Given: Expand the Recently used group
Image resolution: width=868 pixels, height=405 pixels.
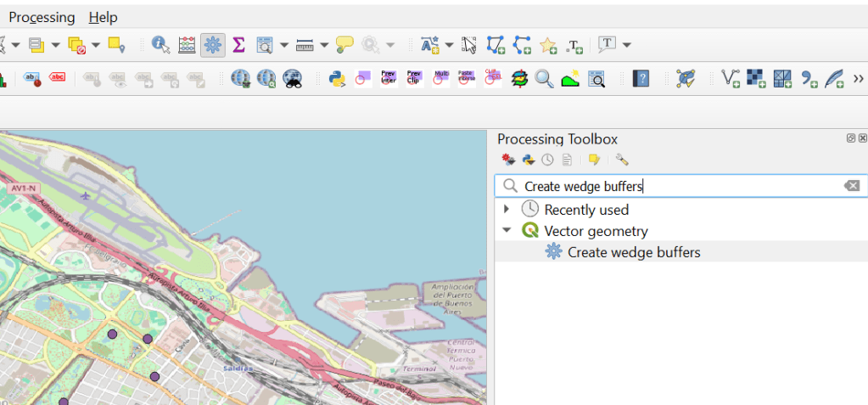Looking at the screenshot, I should coord(507,209).
